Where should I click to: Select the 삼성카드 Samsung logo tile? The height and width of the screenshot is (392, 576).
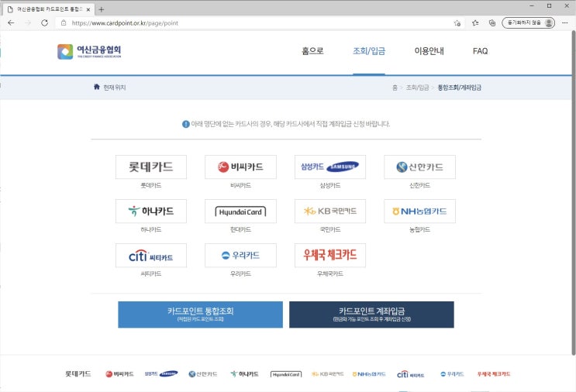click(330, 167)
